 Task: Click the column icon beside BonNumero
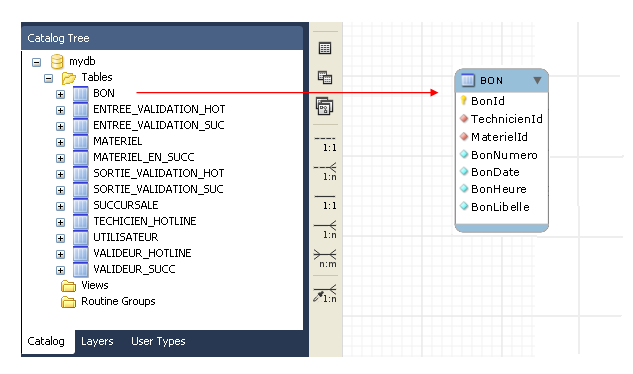[464, 154]
